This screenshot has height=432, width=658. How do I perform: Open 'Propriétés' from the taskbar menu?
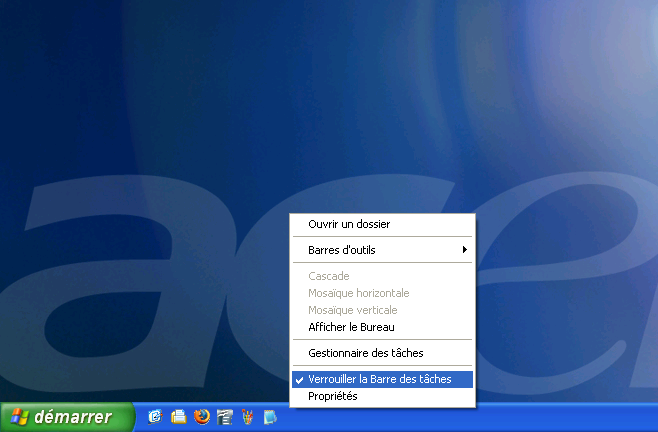(x=382, y=396)
